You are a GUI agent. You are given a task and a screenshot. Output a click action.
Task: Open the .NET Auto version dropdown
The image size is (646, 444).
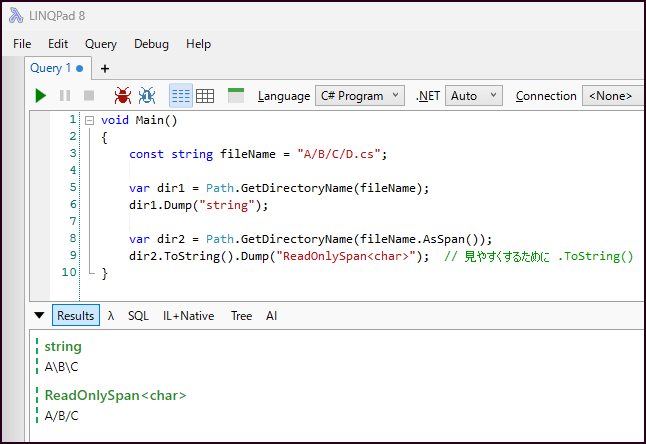click(x=473, y=96)
